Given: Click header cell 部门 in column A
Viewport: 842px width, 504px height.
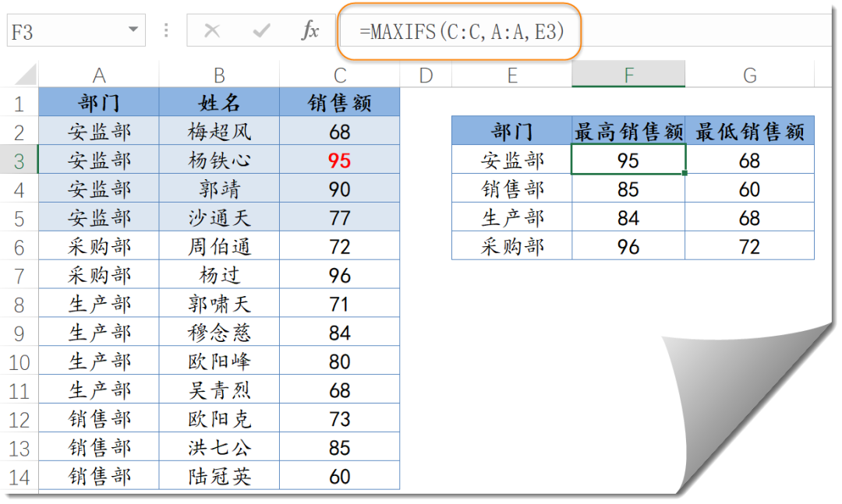Looking at the screenshot, I should (x=99, y=102).
